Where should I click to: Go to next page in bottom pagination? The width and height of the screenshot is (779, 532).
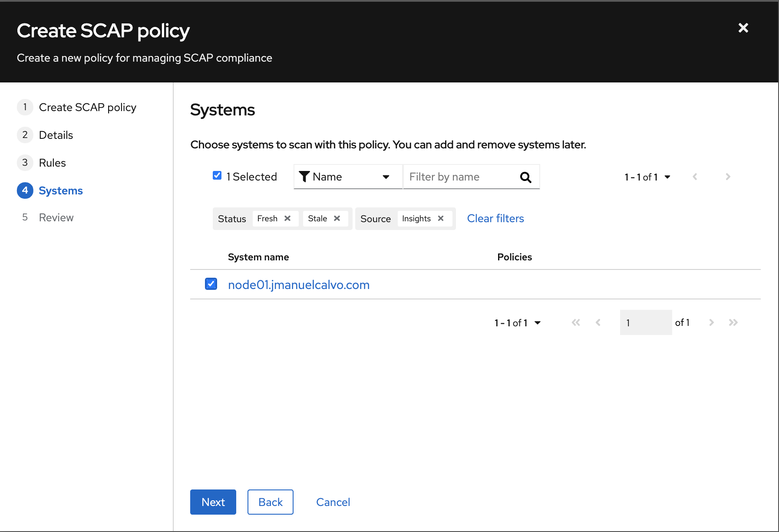[711, 322]
